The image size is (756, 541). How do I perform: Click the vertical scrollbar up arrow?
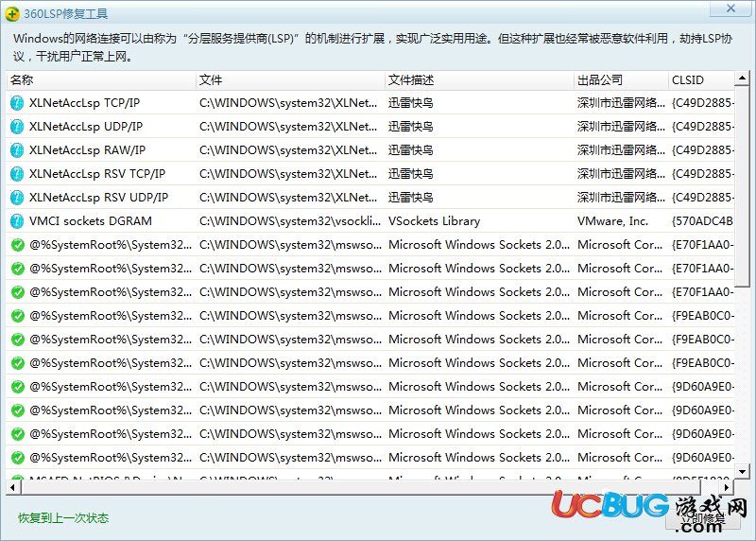[x=743, y=78]
